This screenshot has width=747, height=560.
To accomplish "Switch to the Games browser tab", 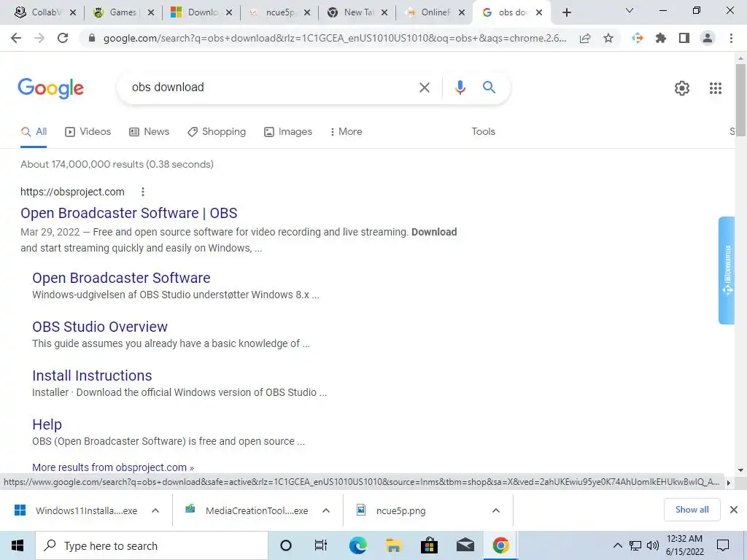I will pos(123,12).
